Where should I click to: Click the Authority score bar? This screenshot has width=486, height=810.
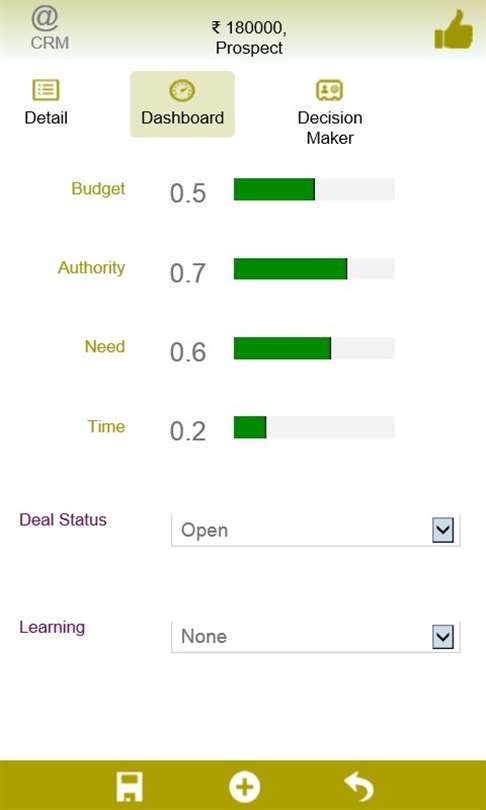tap(314, 269)
